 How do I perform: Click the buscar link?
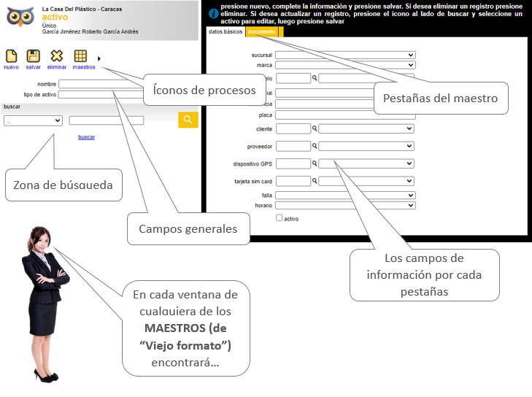click(87, 137)
